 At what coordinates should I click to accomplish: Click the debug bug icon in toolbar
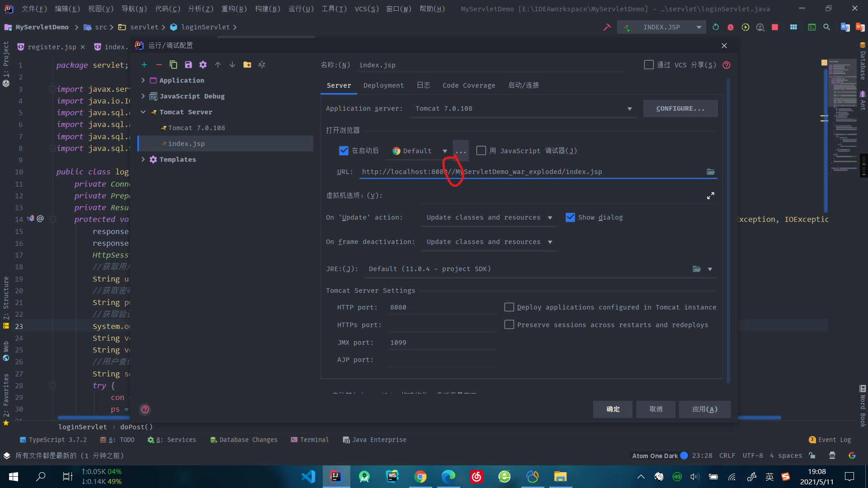[730, 27]
